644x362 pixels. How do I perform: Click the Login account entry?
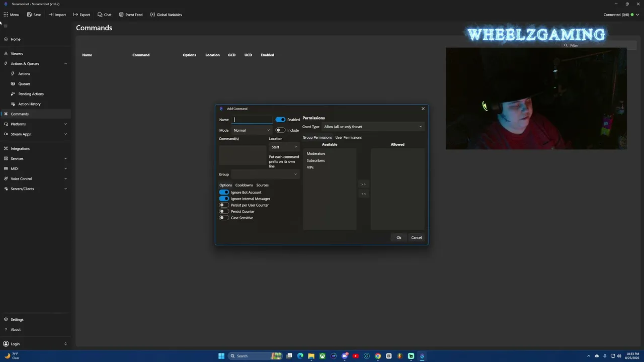pos(35,344)
